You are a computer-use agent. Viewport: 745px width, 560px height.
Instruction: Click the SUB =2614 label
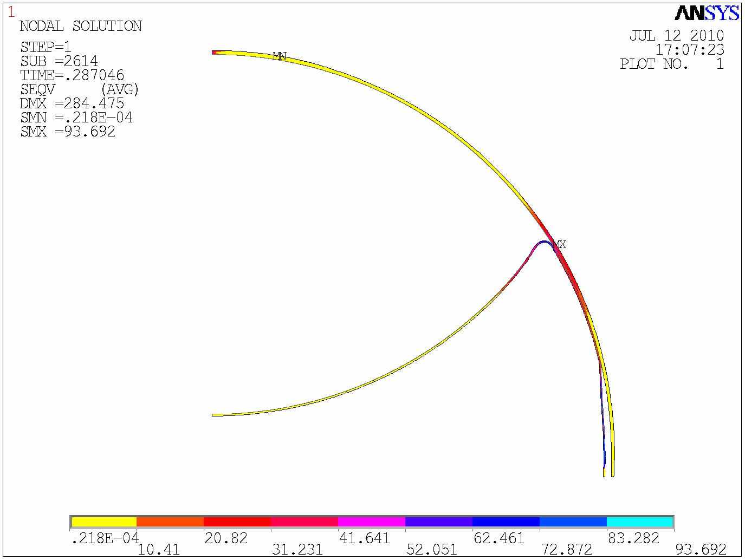[x=59, y=61]
